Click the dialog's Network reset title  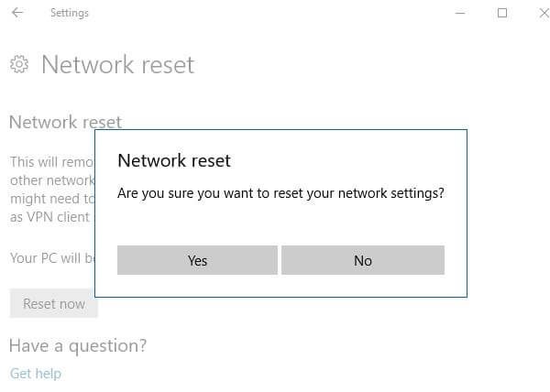pos(174,160)
